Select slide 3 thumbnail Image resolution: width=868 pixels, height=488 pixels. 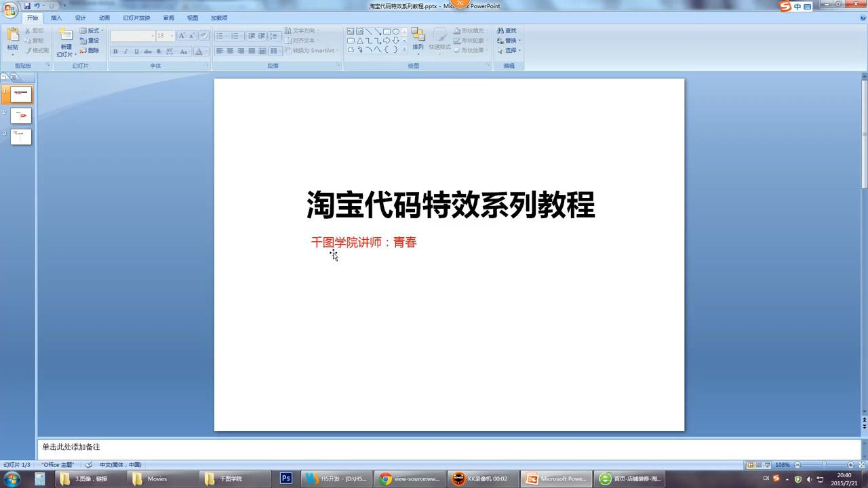[x=21, y=136]
